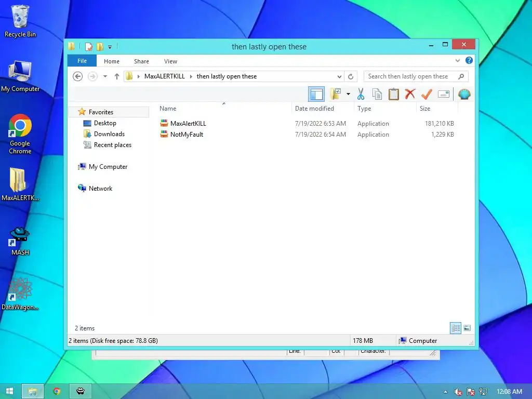Select Favorites in the navigation pane
532x399 pixels.
pos(101,112)
